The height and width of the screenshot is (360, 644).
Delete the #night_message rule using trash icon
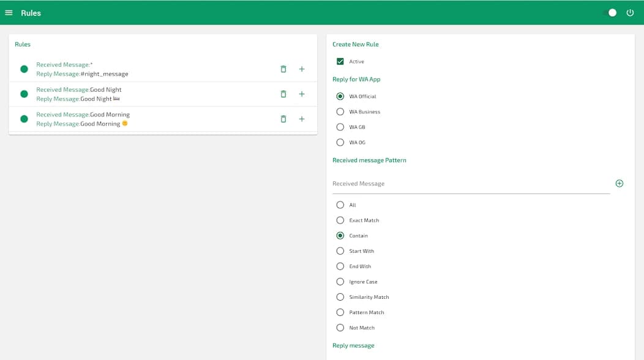click(x=283, y=69)
